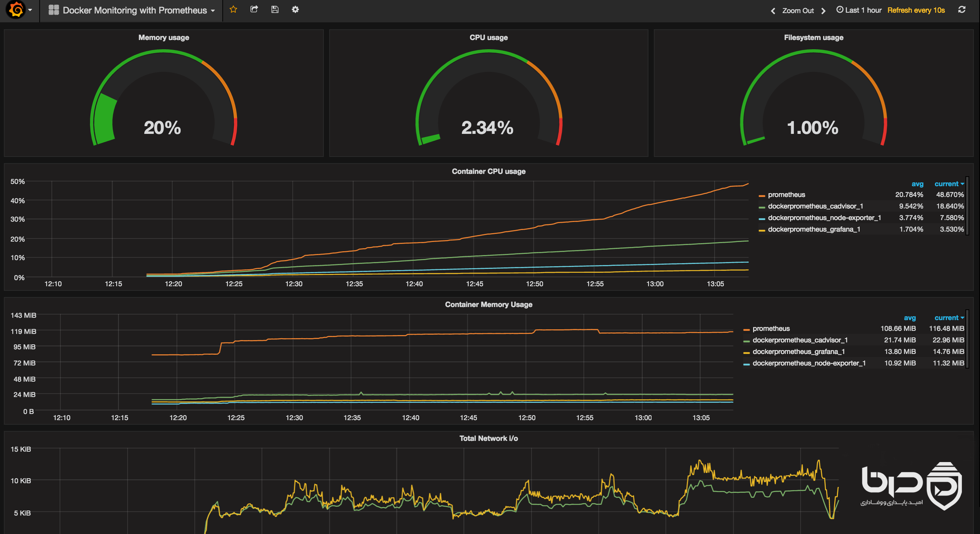Viewport: 980px width, 534px height.
Task: Open the Grafana logo main menu
Action: 16,10
